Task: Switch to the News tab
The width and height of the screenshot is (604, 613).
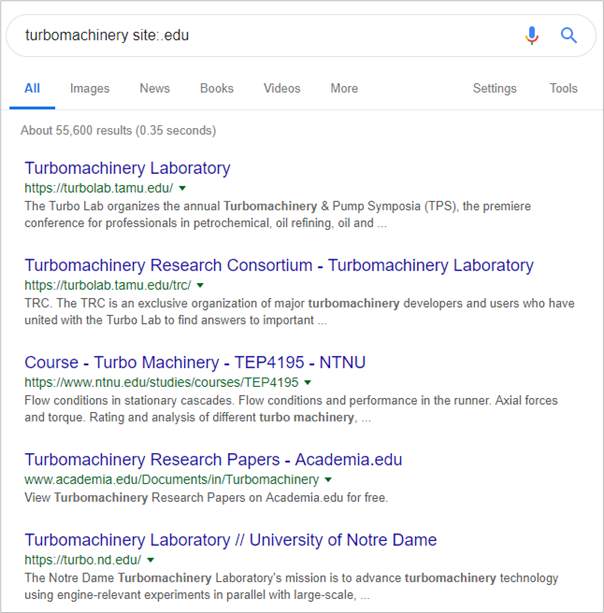Action: [x=155, y=88]
